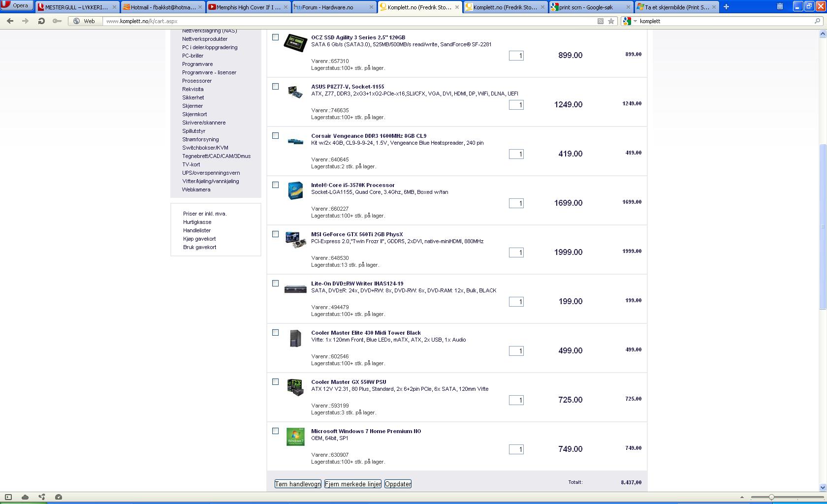Select the Microsoft Windows 7 line checkbox

pyautogui.click(x=276, y=431)
